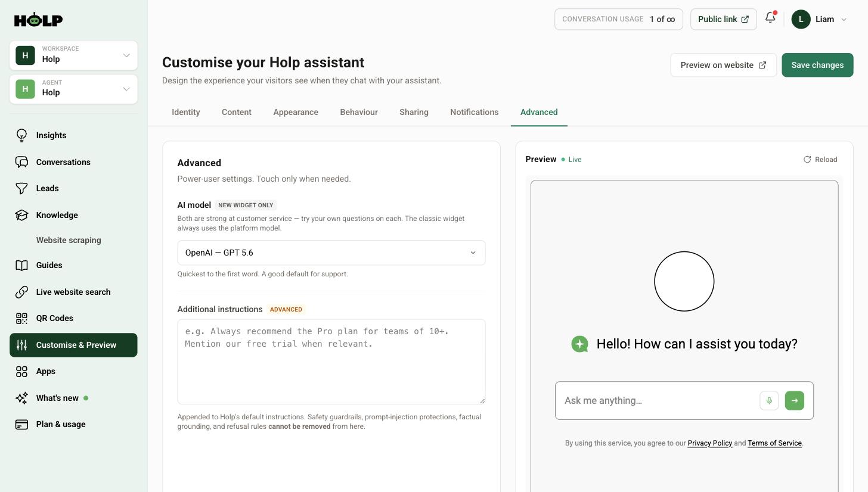Click the greeting "Hello! How can I assist you today?"
Image resolution: width=868 pixels, height=492 pixels.
(x=697, y=344)
